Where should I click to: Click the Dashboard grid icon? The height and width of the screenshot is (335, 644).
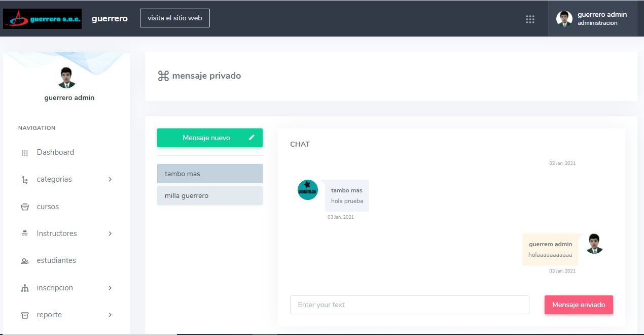click(25, 153)
